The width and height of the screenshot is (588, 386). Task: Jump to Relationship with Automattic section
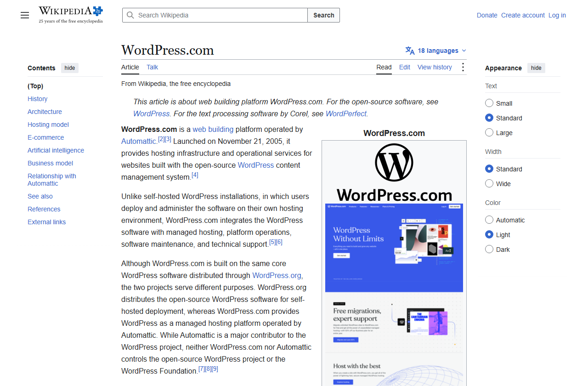[52, 180]
